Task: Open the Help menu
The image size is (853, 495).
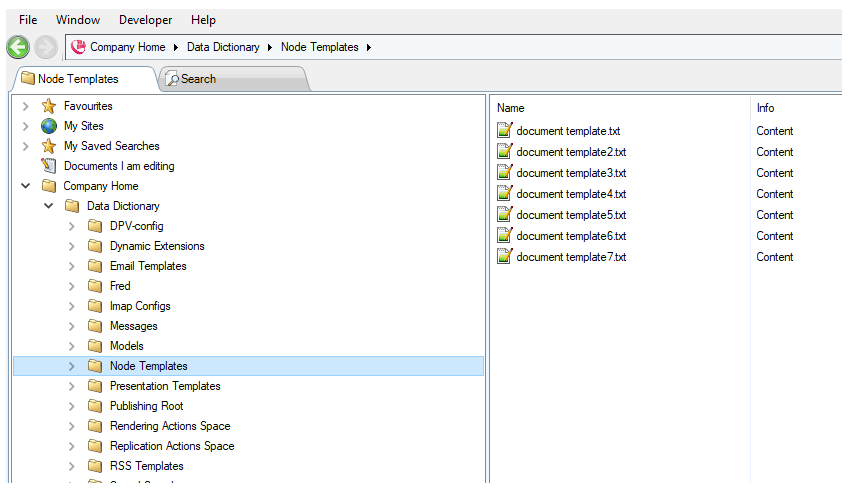Action: coord(203,20)
